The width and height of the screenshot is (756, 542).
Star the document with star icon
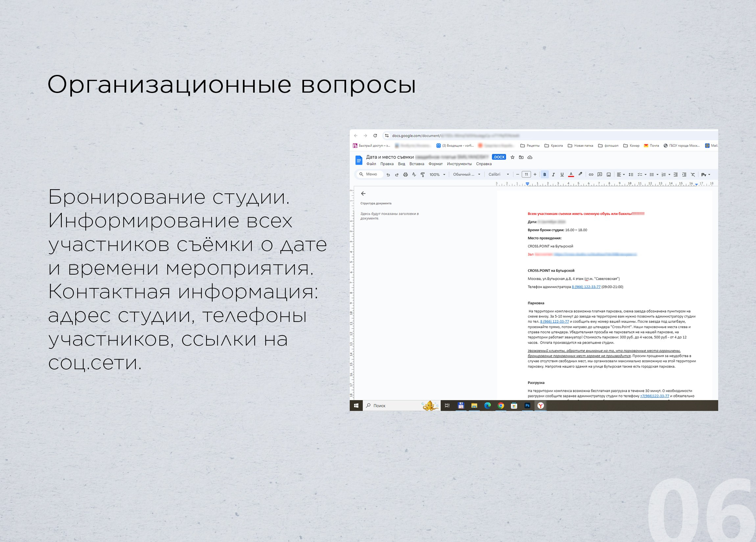click(513, 157)
